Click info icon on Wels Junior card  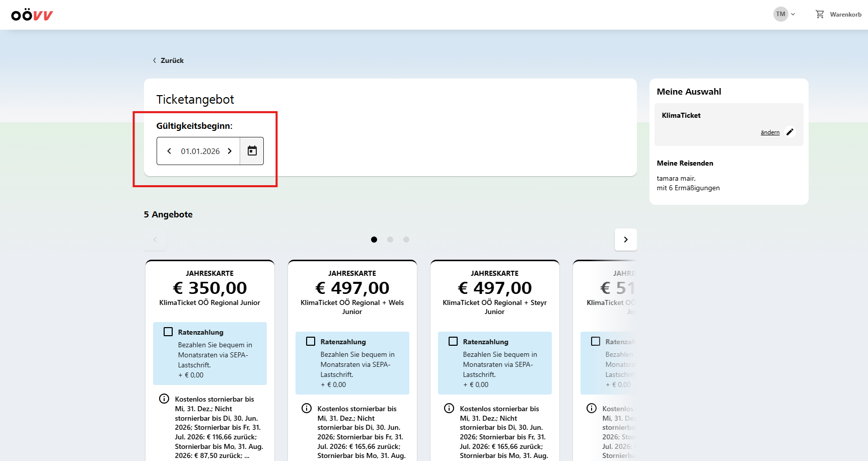coord(307,408)
